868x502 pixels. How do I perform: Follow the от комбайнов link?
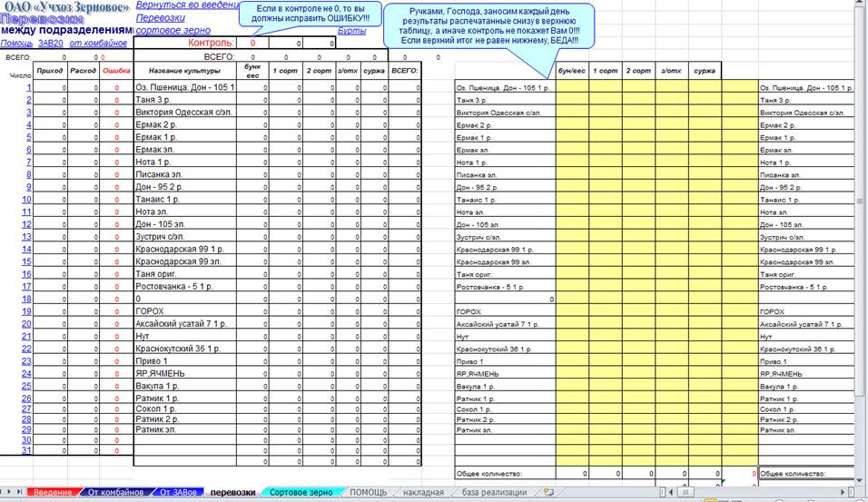pos(98,43)
